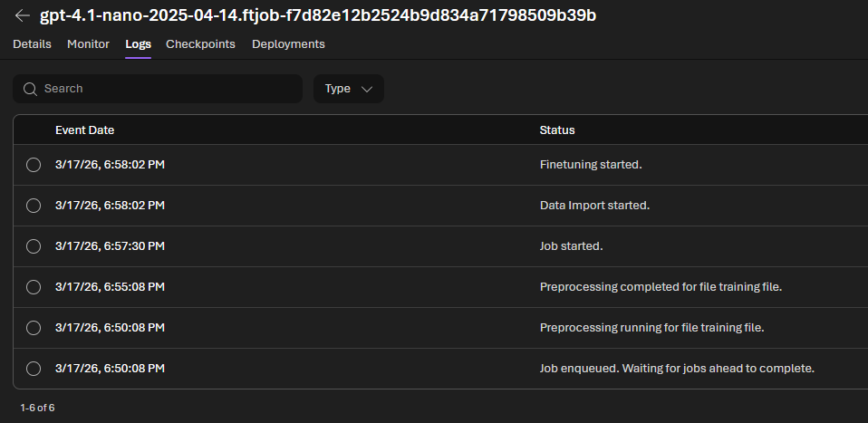Select the Data Import started row radio button
The width and height of the screenshot is (868, 423).
[x=34, y=206]
